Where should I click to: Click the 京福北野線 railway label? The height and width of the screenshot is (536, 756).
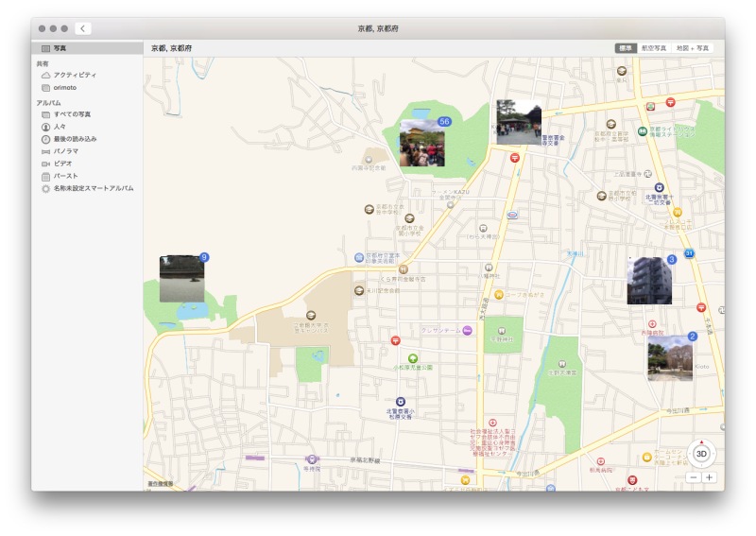(x=365, y=460)
